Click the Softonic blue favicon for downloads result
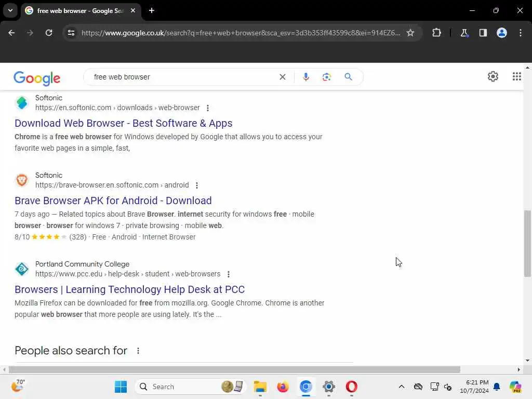Image resolution: width=532 pixels, height=399 pixels. [x=22, y=102]
